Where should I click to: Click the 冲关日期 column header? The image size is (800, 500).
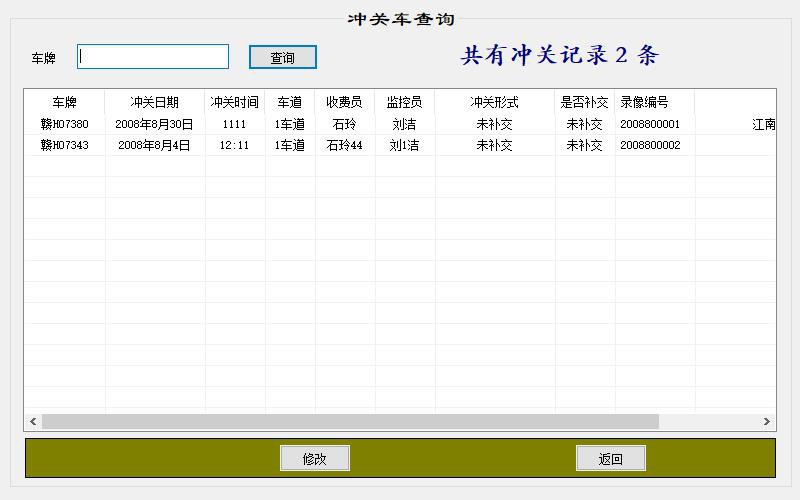click(155, 102)
